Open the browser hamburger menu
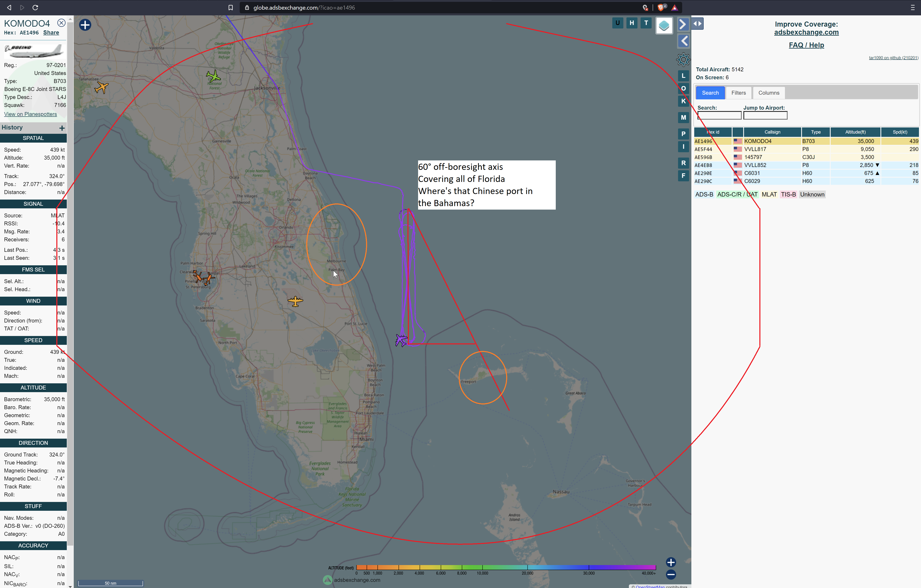The image size is (921, 588). (913, 8)
